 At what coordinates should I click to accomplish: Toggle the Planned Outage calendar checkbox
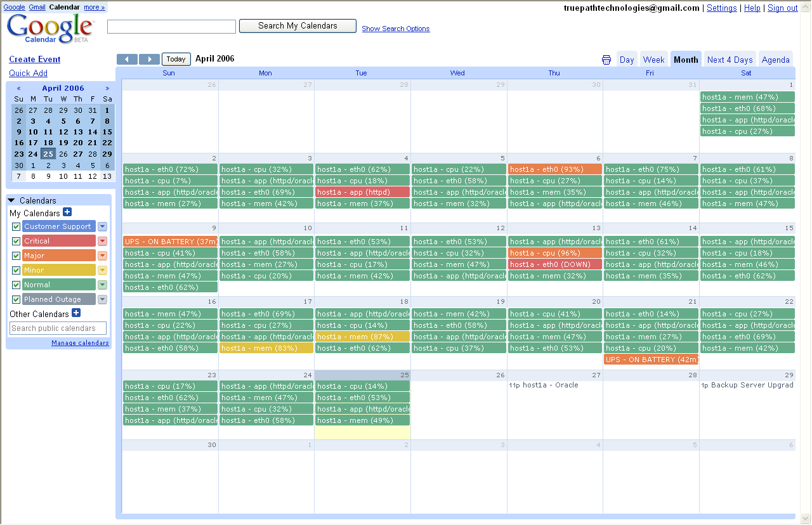[16, 299]
